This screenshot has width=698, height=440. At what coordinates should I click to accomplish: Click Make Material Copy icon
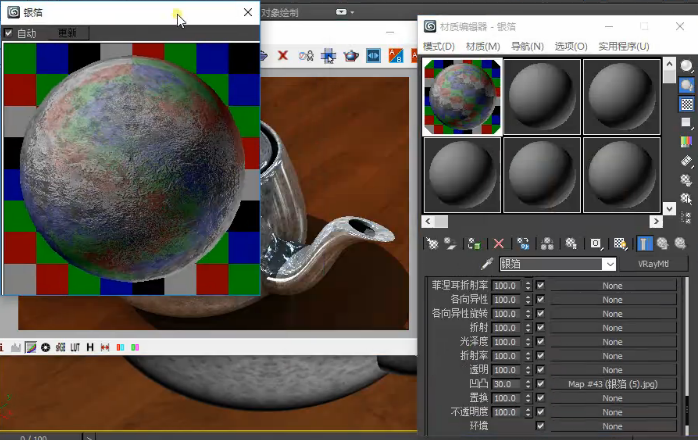coord(523,244)
